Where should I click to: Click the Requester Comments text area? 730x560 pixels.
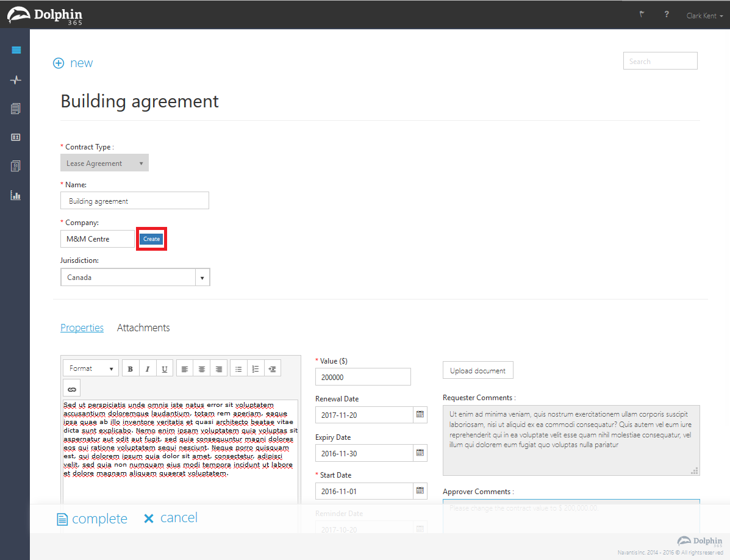click(x=571, y=440)
